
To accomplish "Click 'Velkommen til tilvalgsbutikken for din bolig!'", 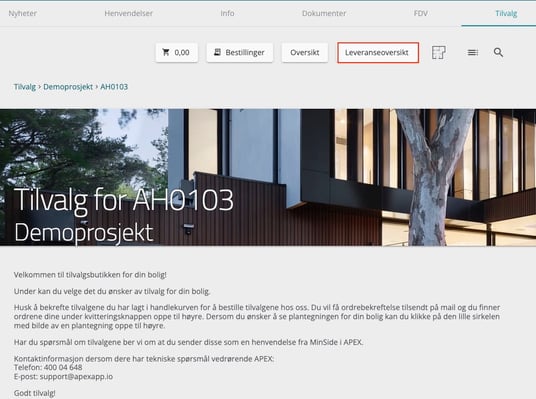I will tap(90, 275).
